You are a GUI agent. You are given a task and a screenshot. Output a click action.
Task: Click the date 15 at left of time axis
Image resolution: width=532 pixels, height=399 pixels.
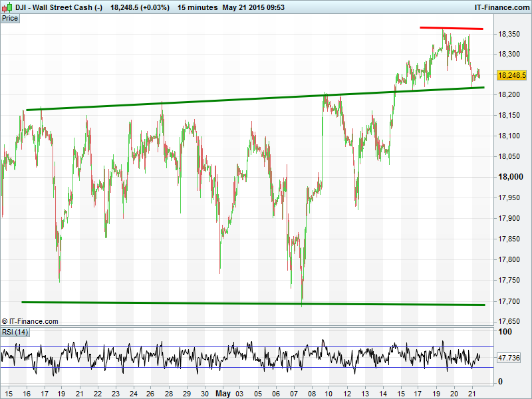[x=8, y=394]
